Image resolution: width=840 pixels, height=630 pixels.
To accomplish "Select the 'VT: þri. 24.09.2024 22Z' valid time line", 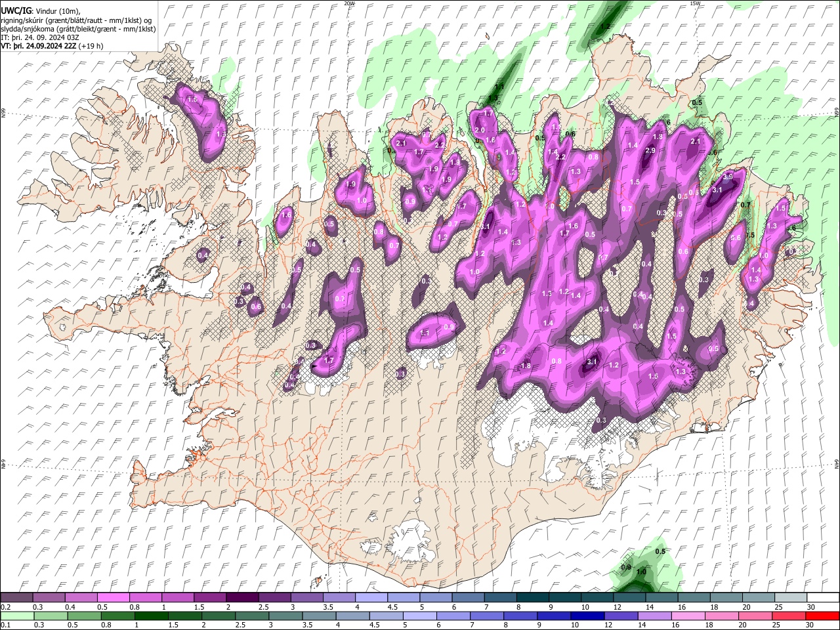I will coord(39,47).
